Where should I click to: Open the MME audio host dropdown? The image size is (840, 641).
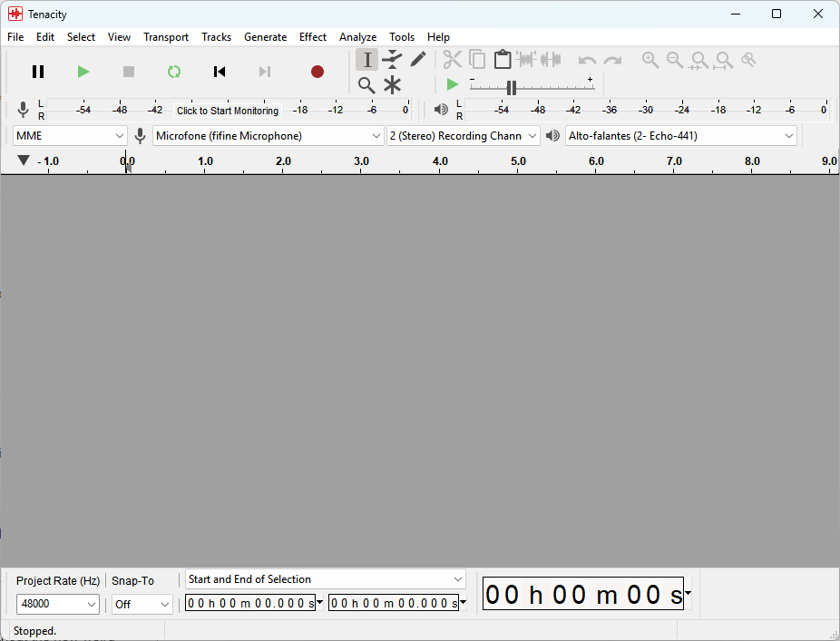[x=70, y=136]
